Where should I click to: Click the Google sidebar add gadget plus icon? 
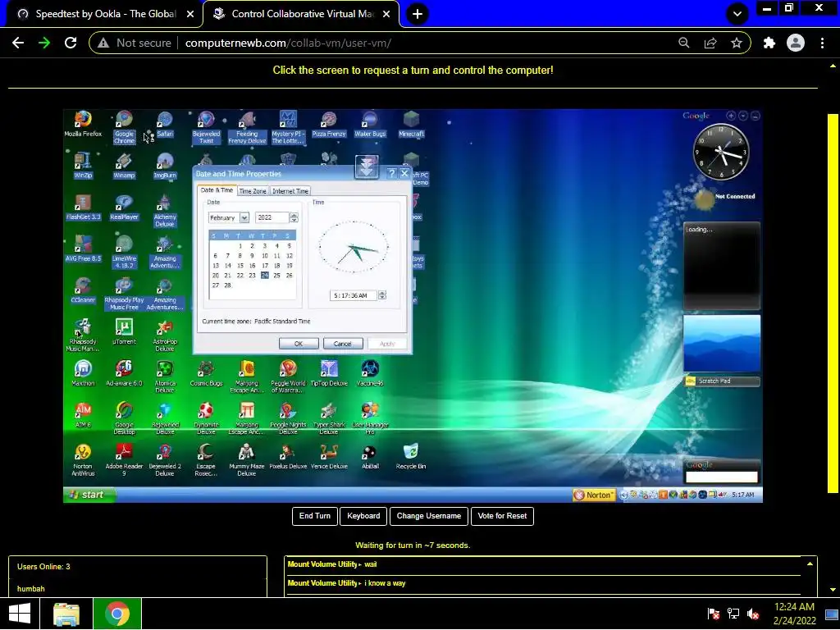(731, 116)
